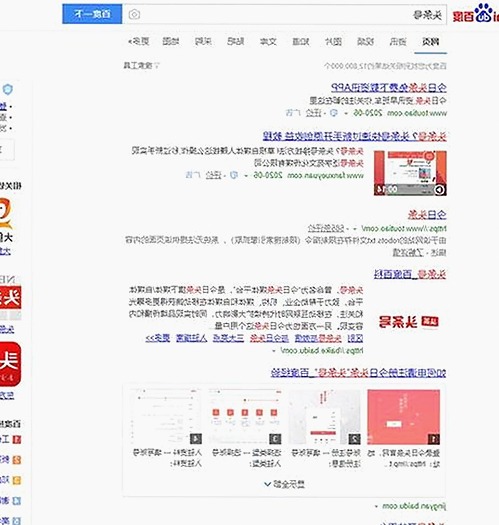The width and height of the screenshot is (499, 525).
Task: Switch to the 采购 tab
Action: [203, 42]
